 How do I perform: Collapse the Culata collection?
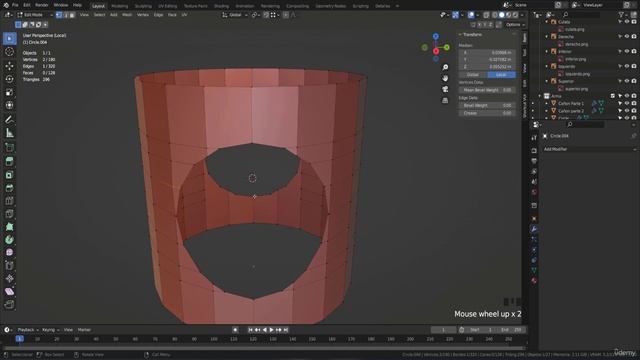(547, 22)
